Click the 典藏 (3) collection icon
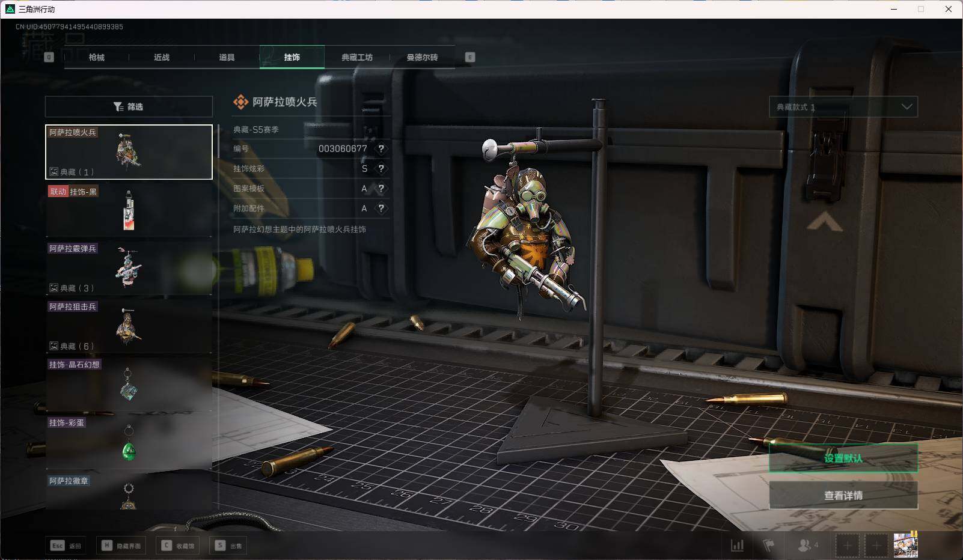The height and width of the screenshot is (560, 963). (53, 288)
